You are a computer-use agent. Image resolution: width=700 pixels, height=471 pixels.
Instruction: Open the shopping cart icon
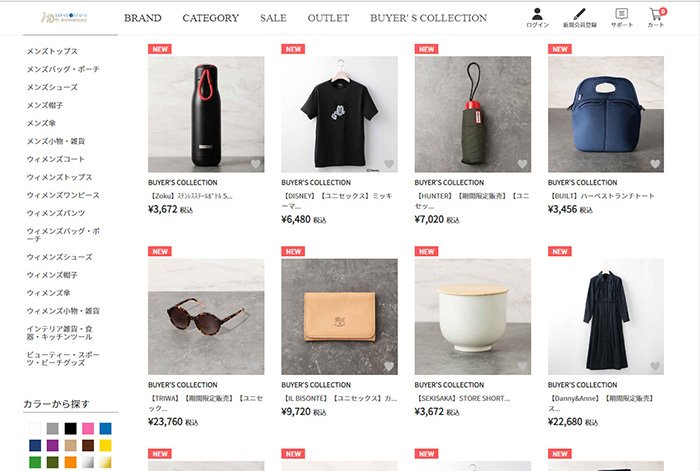point(656,15)
